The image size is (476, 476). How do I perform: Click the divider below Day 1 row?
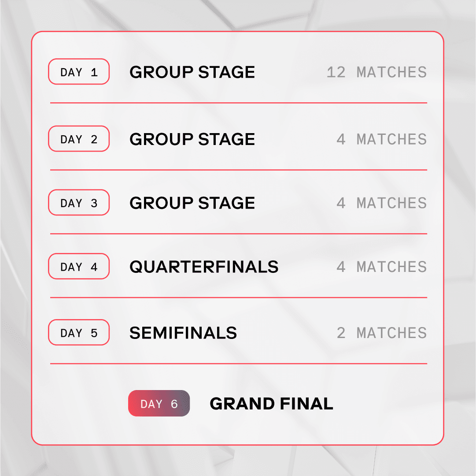pyautogui.click(x=239, y=103)
